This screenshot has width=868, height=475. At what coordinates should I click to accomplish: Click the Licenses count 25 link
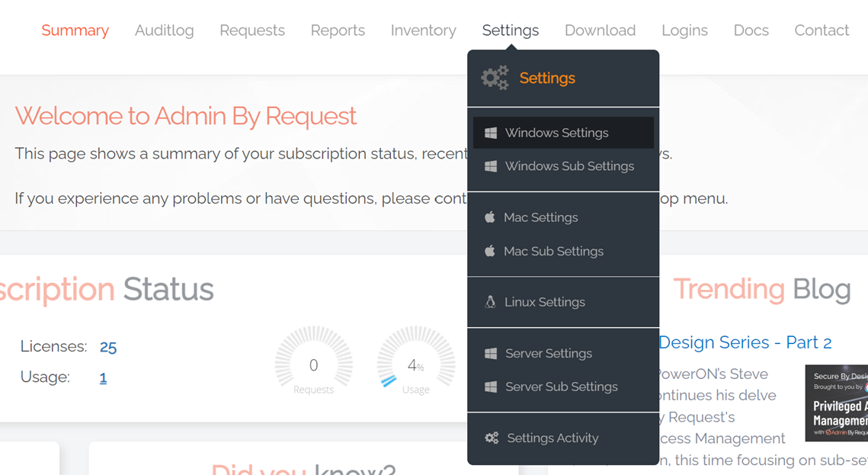tap(108, 347)
